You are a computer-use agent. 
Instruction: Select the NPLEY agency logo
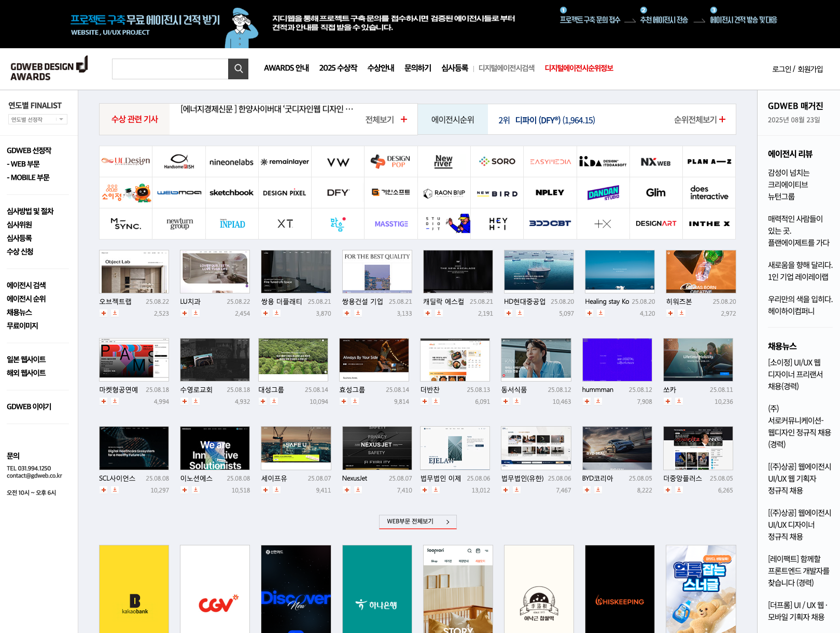pos(550,192)
